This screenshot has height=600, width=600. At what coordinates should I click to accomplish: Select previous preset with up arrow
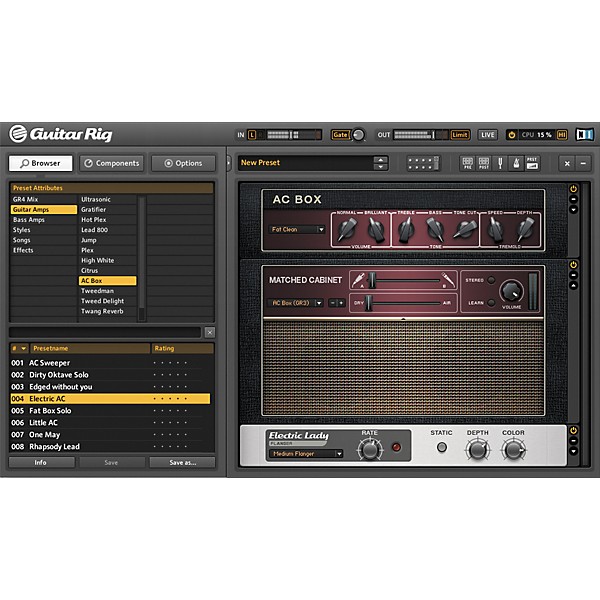380,160
